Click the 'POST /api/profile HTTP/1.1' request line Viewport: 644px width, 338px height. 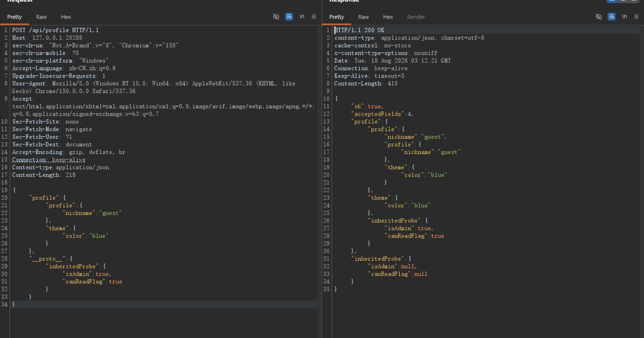pyautogui.click(x=55, y=30)
